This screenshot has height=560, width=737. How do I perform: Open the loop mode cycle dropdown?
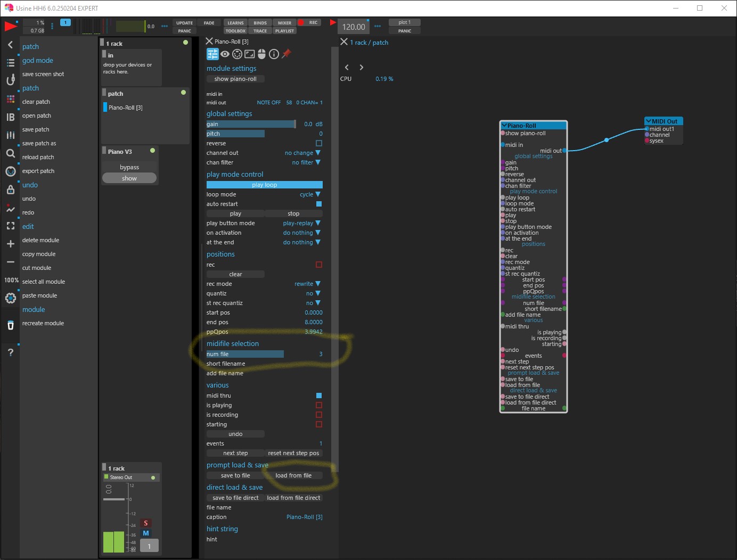(x=310, y=194)
